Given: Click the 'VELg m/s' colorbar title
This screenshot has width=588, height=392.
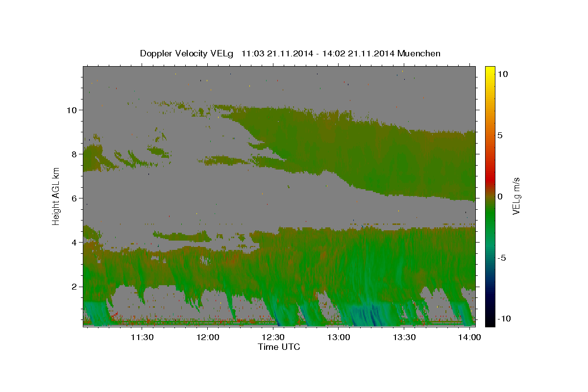Looking at the screenshot, I should point(516,196).
